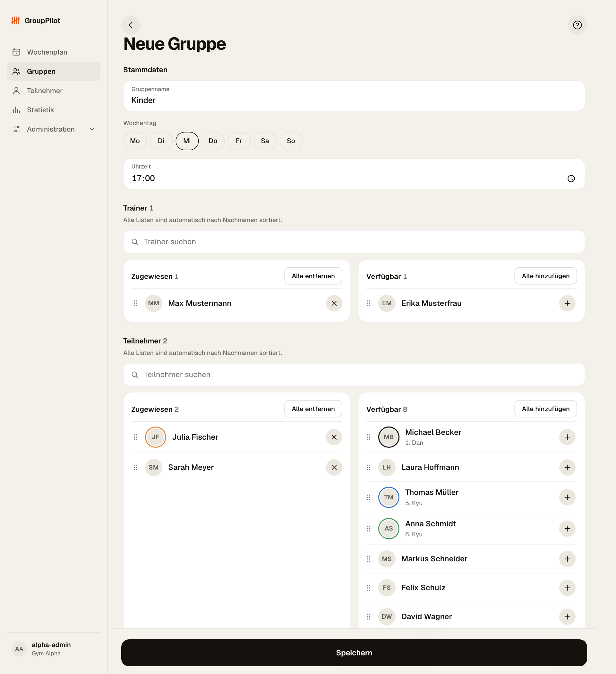The width and height of the screenshot is (616, 674).
Task: Remove Julia Fischer with the X icon
Action: click(x=334, y=437)
